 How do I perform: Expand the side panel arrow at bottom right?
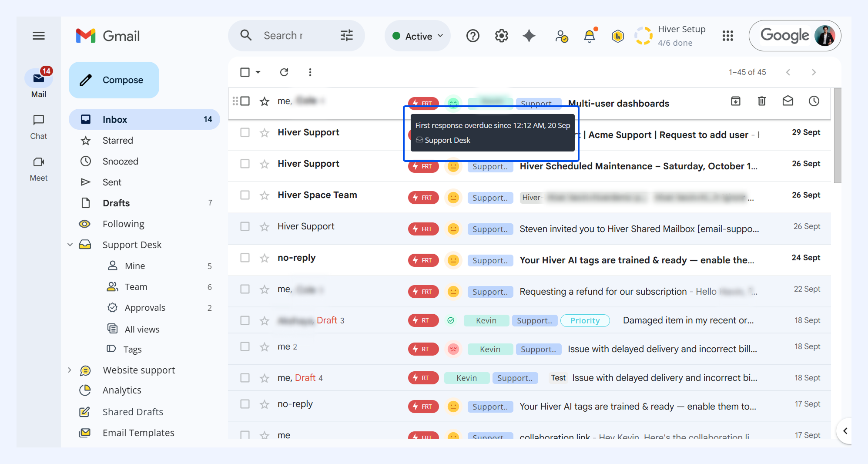(845, 431)
